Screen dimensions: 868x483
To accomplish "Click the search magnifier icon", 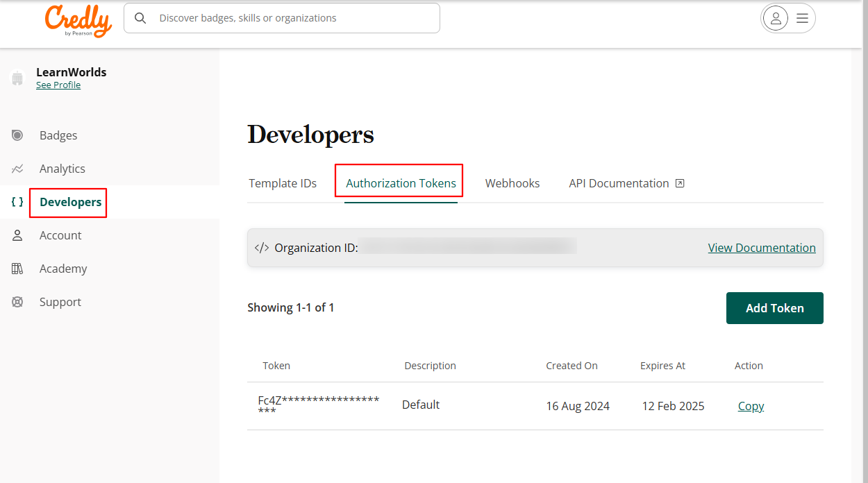I will pos(140,18).
